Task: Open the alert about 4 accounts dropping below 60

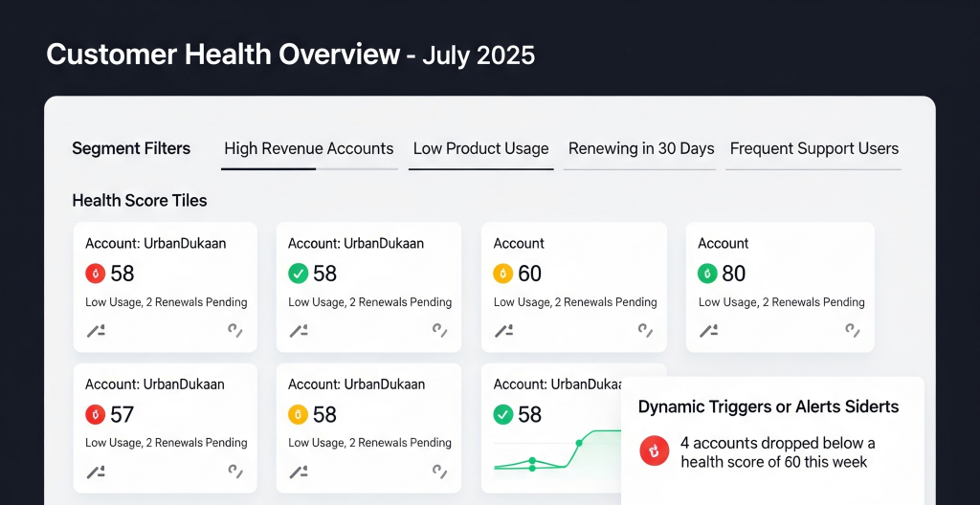Action: coord(777,452)
